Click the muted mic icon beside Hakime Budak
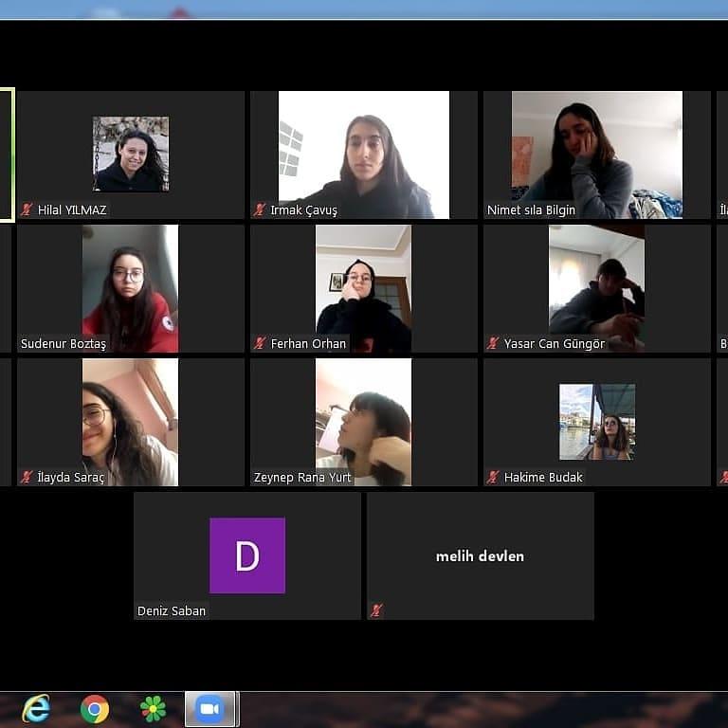728x728 pixels. coord(493,477)
